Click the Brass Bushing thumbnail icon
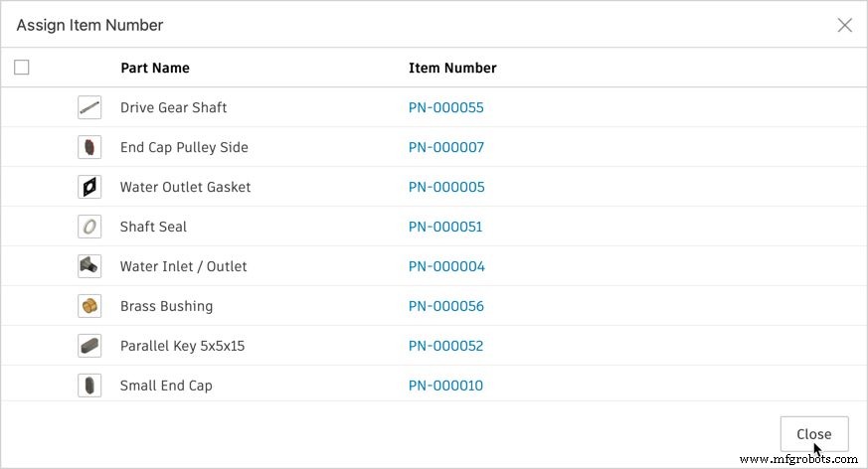The height and width of the screenshot is (469, 868). point(89,306)
